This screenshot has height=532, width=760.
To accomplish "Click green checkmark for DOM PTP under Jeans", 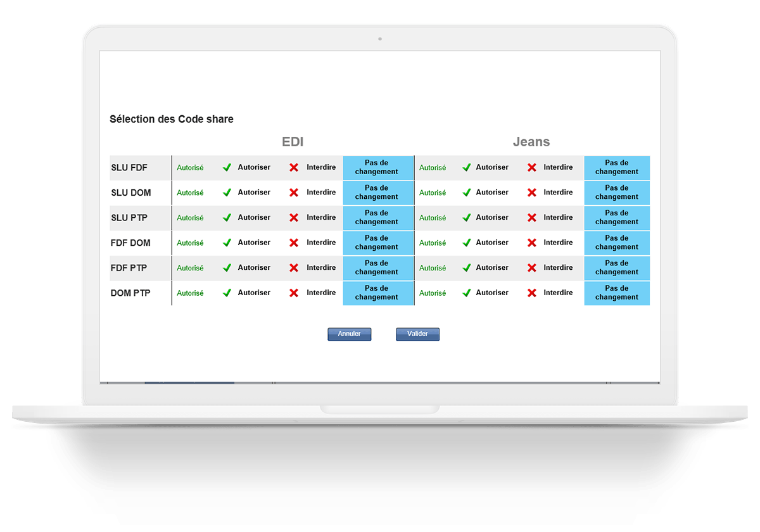I will click(x=467, y=293).
